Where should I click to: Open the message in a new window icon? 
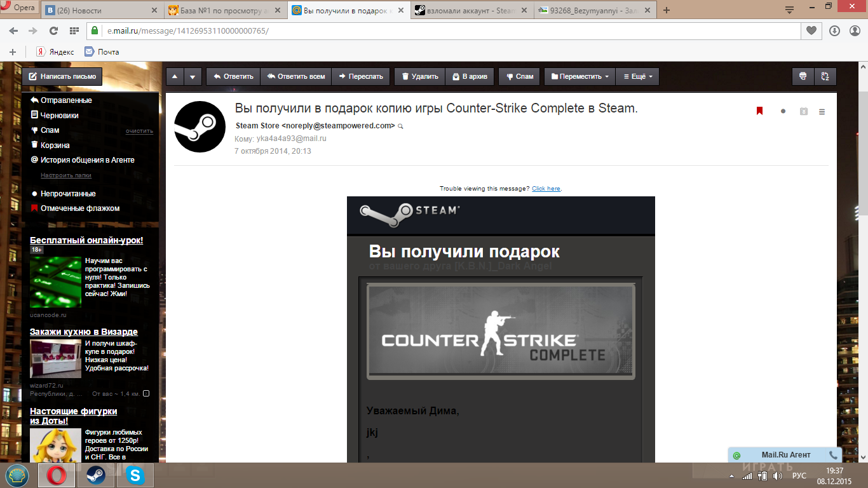tap(825, 76)
